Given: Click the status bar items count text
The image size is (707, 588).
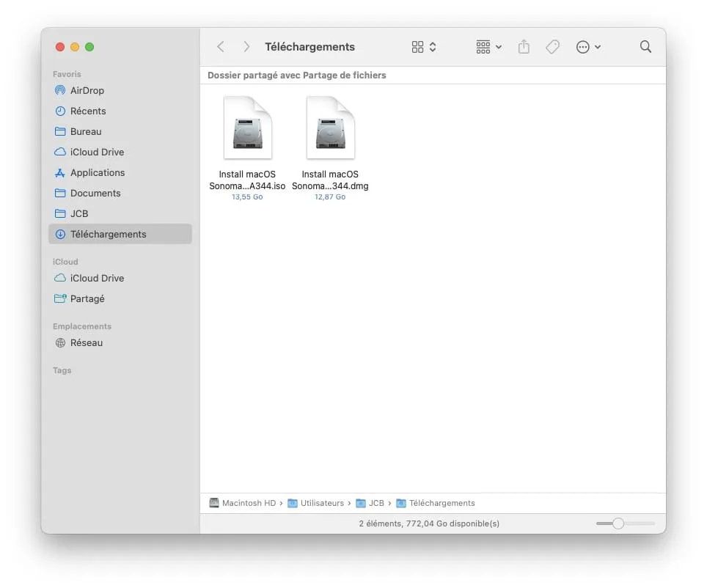Looking at the screenshot, I should 429,523.
